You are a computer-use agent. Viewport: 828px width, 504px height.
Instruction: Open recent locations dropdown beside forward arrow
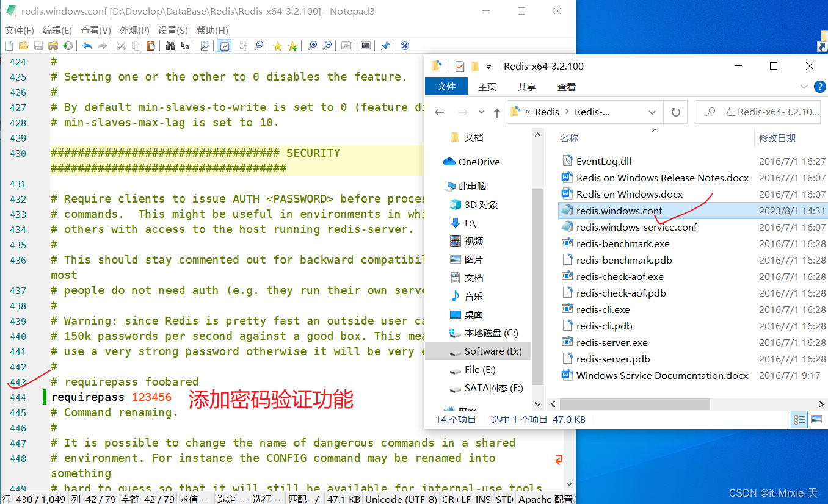[482, 112]
